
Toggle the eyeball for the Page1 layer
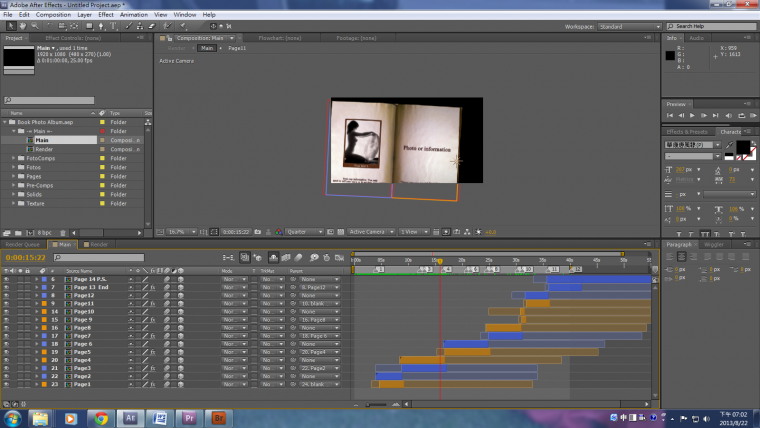point(6,384)
